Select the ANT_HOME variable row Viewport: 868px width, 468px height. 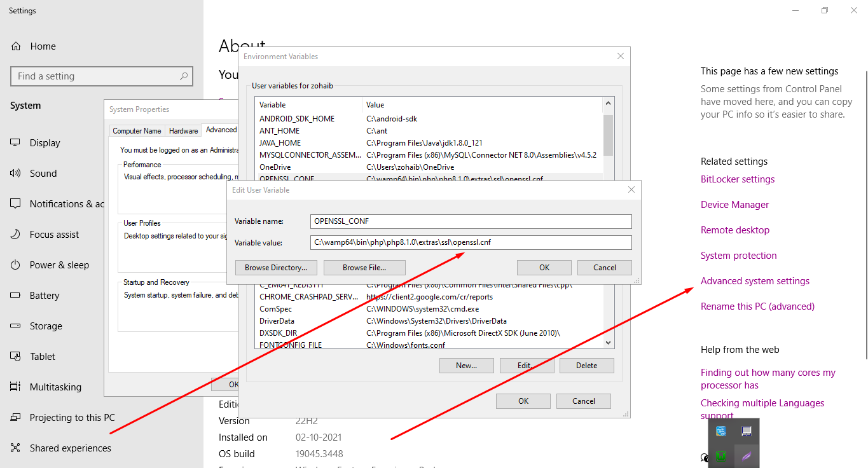[429, 131]
